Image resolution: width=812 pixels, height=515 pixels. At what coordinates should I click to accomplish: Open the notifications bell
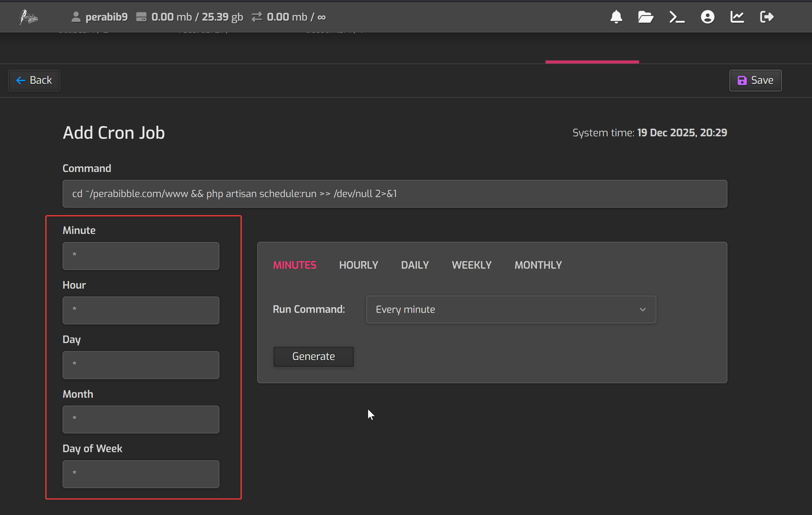pos(616,17)
